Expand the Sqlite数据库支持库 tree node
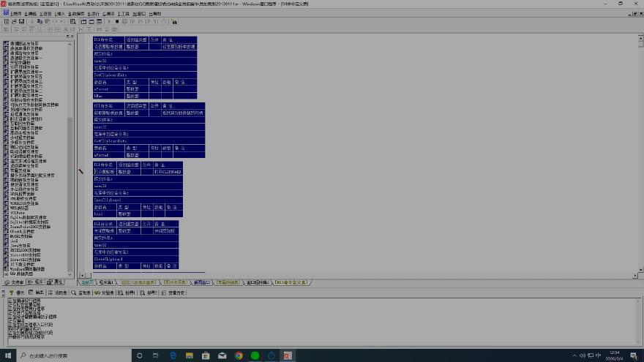Image resolution: width=644 pixels, height=362 pixels. click(x=7, y=217)
